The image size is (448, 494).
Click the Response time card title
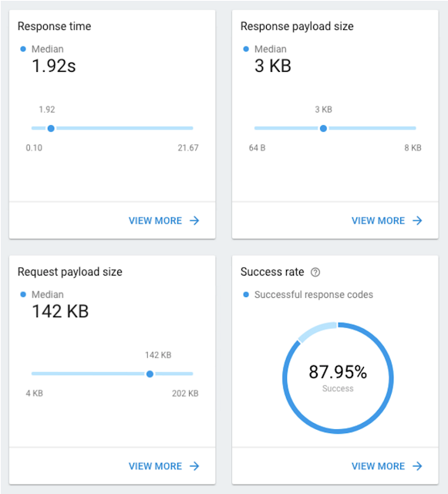point(55,26)
